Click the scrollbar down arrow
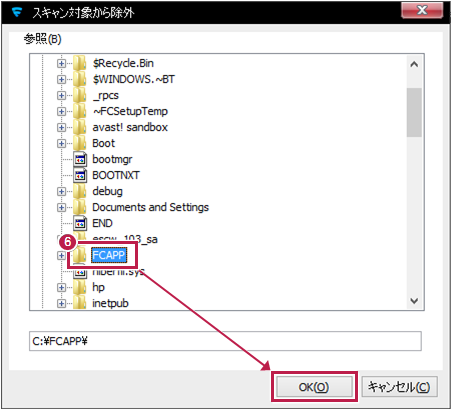 tap(414, 301)
